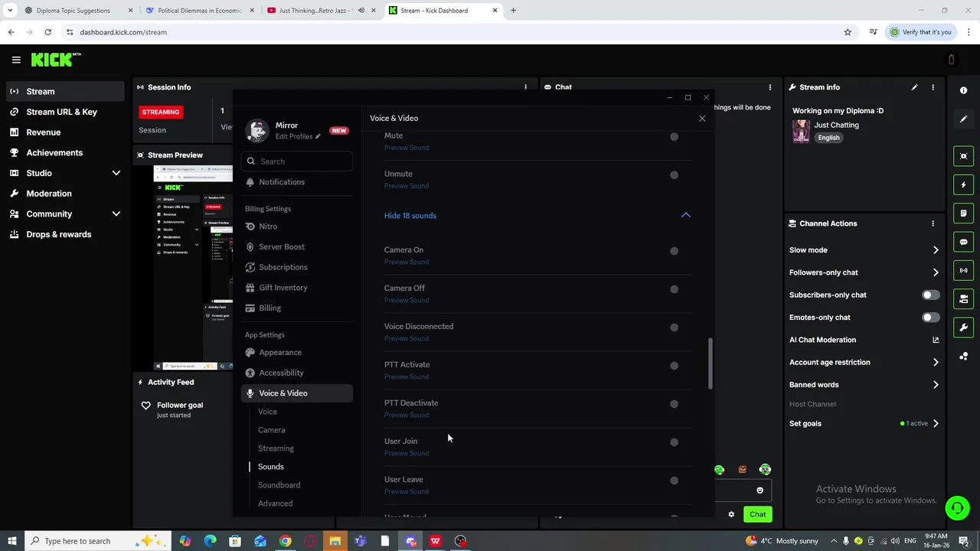Select Soundboard sub-item in Discord
The height and width of the screenshot is (551, 980).
[279, 485]
